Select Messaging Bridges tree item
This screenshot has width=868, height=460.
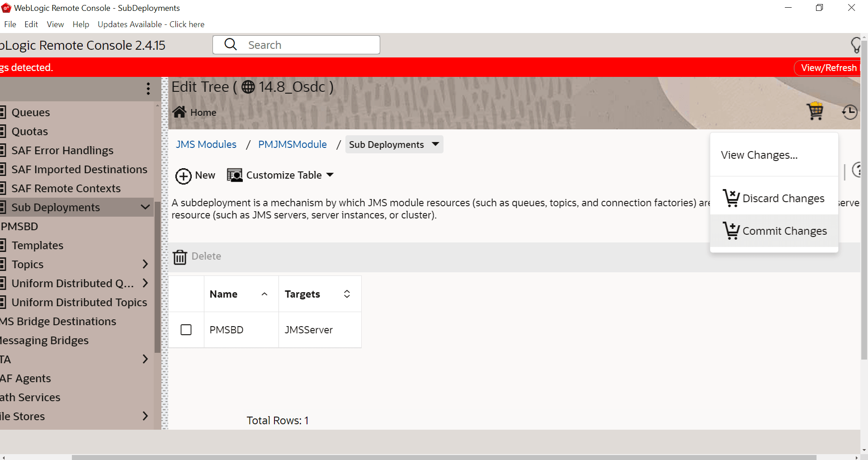click(x=44, y=340)
